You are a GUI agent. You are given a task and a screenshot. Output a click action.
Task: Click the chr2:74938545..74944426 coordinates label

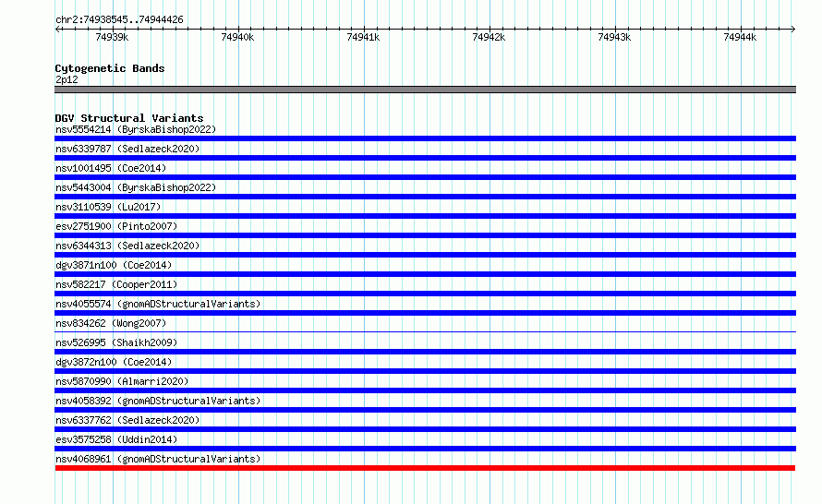119,19
